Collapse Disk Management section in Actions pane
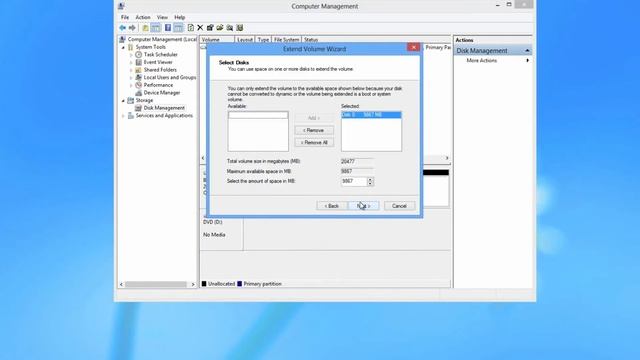 click(x=527, y=51)
